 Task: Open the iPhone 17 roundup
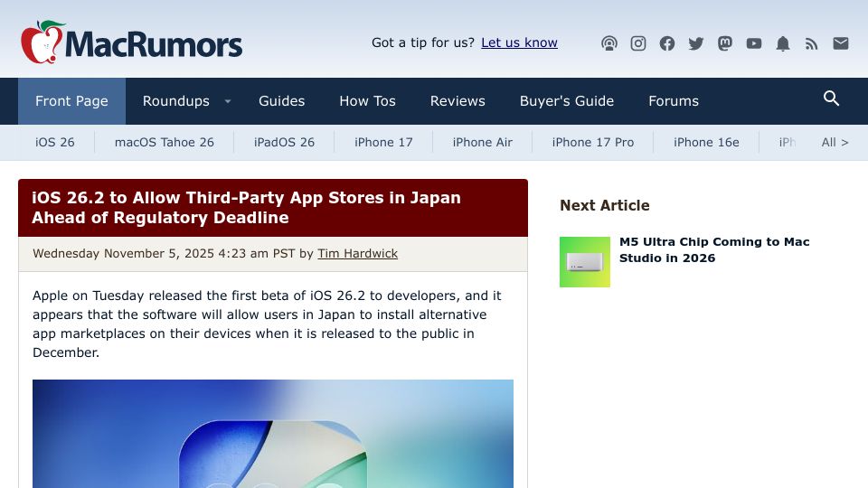[x=383, y=142]
